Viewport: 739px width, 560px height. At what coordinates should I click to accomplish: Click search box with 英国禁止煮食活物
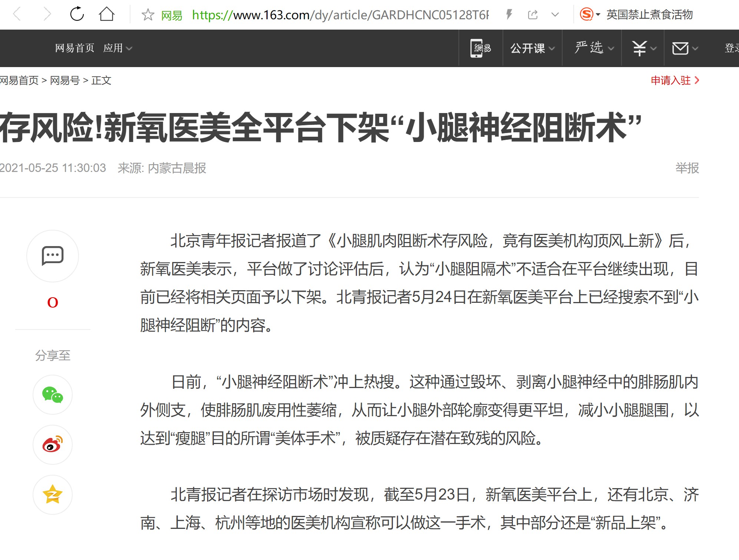click(649, 14)
